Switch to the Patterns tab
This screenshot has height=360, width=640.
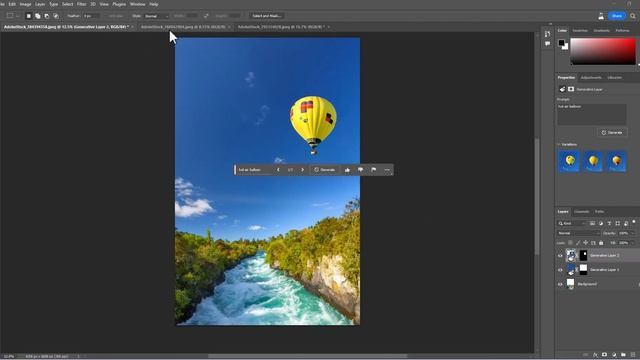click(x=622, y=31)
